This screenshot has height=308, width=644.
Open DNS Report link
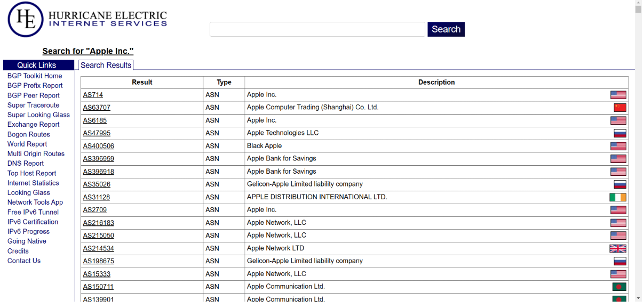tap(26, 163)
